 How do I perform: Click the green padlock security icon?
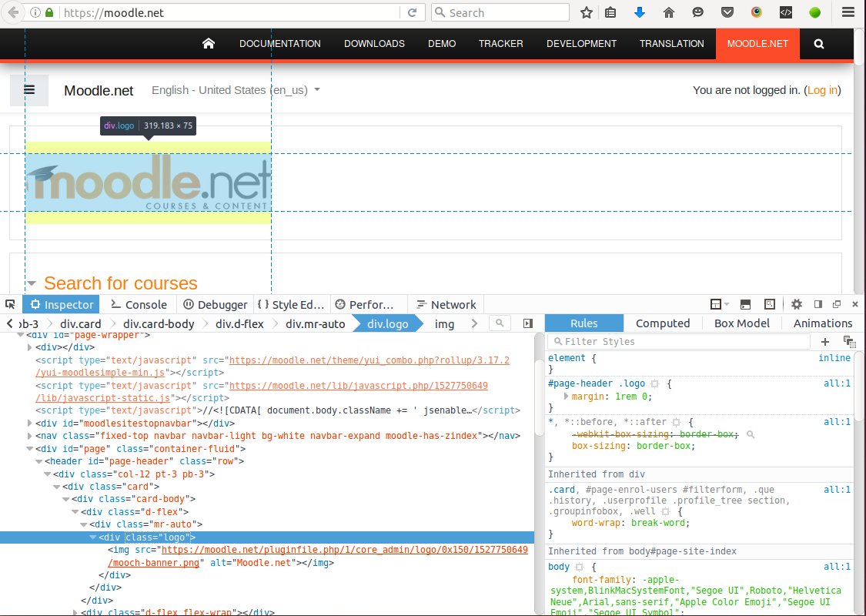(x=50, y=13)
